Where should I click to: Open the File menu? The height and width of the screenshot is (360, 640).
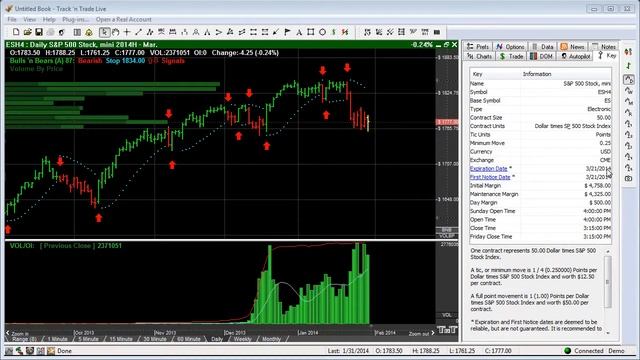[12, 20]
